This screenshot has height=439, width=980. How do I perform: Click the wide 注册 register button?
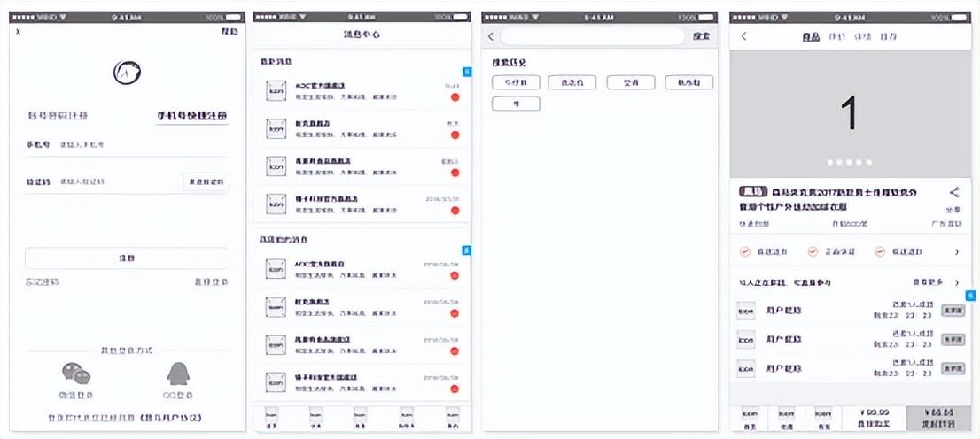click(x=127, y=258)
